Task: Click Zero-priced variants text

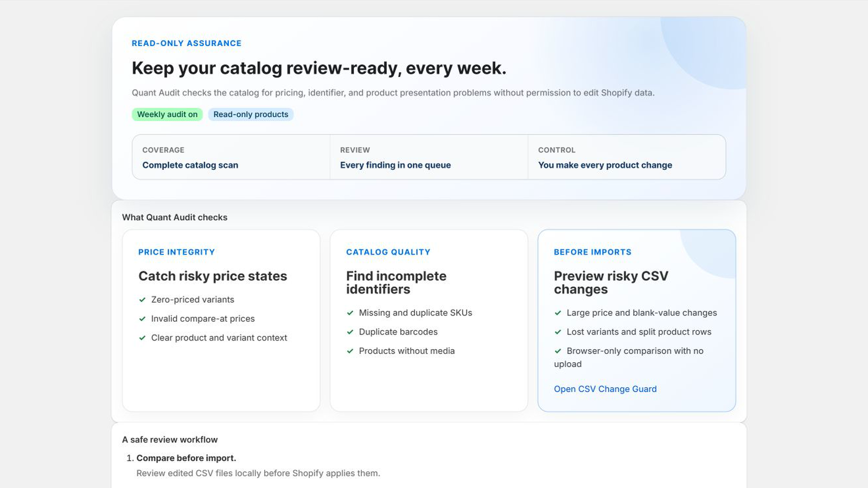Action: click(x=193, y=300)
